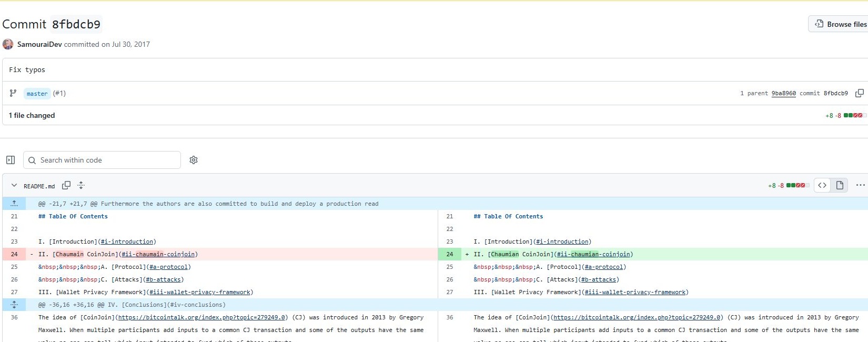Open pull request #1 link
The height and width of the screenshot is (342, 868).
point(59,93)
